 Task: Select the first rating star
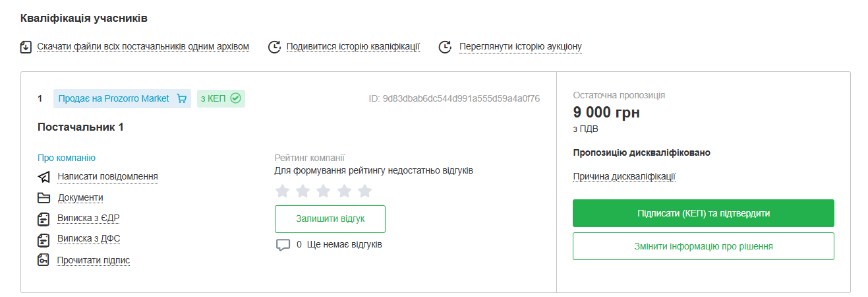(282, 191)
